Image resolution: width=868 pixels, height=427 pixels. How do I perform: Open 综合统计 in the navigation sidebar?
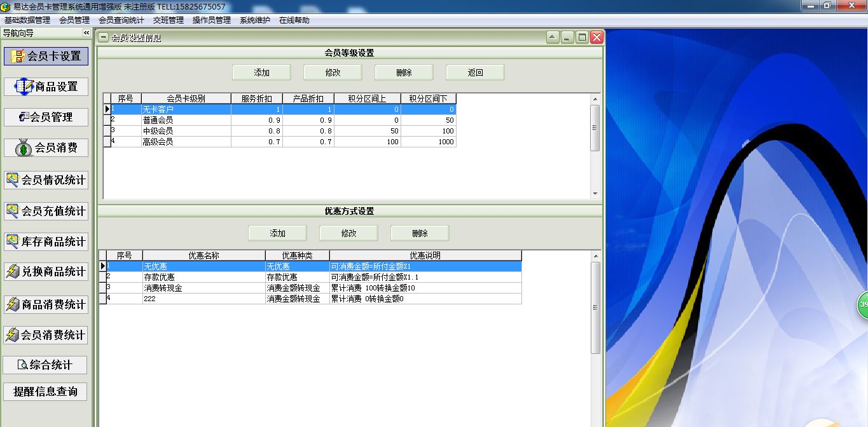[x=46, y=365]
